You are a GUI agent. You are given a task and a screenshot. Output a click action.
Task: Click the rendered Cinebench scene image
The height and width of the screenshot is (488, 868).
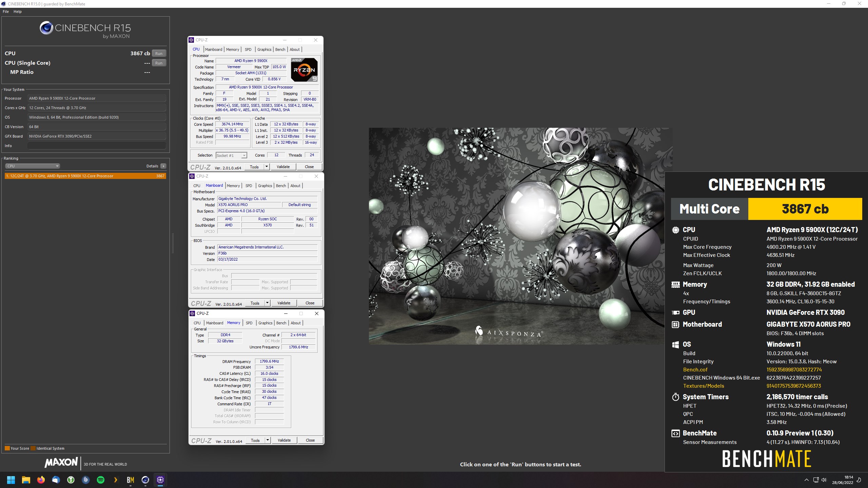(520, 236)
